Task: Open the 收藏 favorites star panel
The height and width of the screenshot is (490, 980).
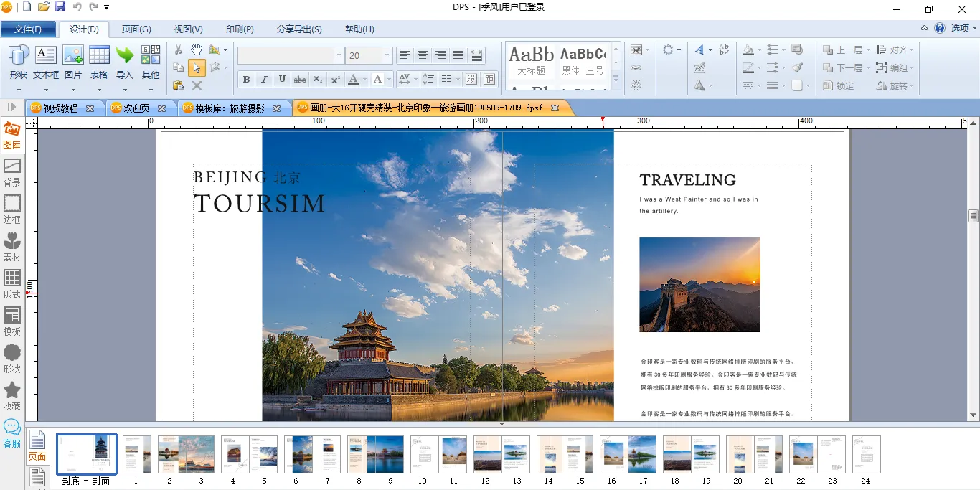Action: [x=12, y=397]
